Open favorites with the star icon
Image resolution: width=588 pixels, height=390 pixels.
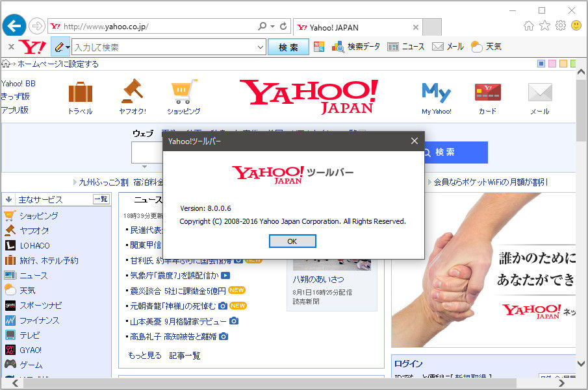544,25
